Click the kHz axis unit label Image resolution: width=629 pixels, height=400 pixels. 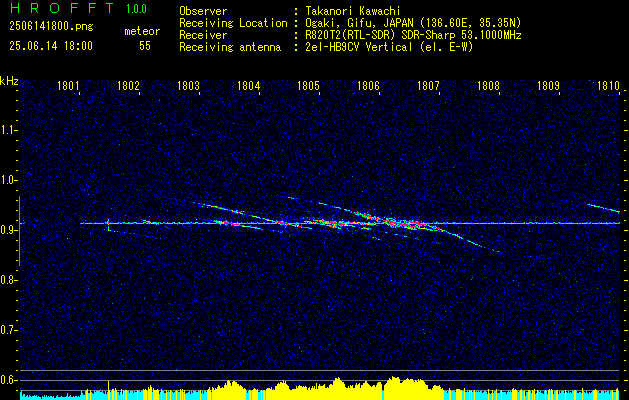point(9,81)
